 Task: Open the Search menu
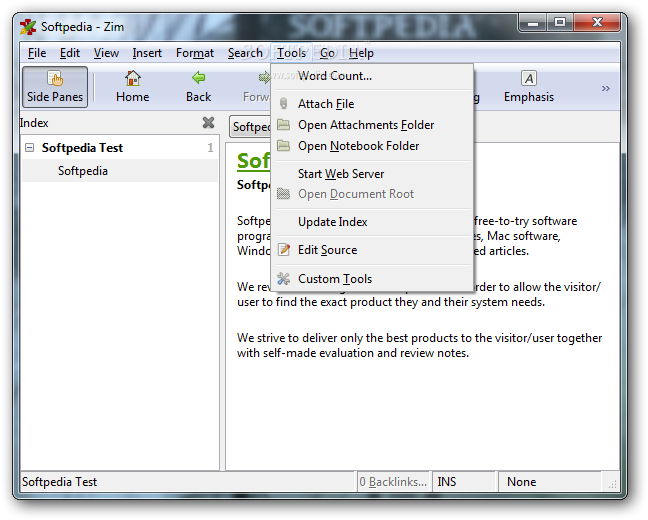pos(245,53)
